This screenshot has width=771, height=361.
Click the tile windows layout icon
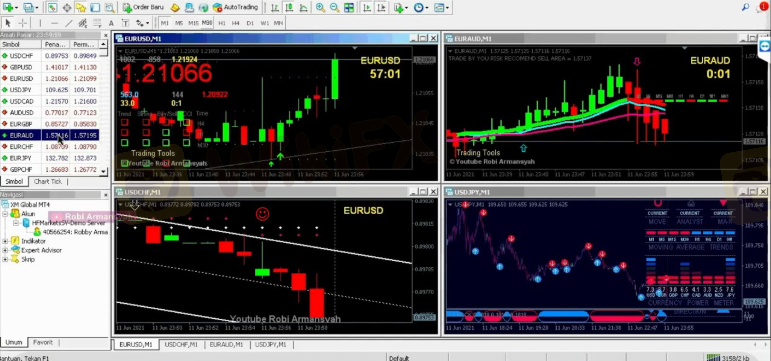pyautogui.click(x=349, y=7)
